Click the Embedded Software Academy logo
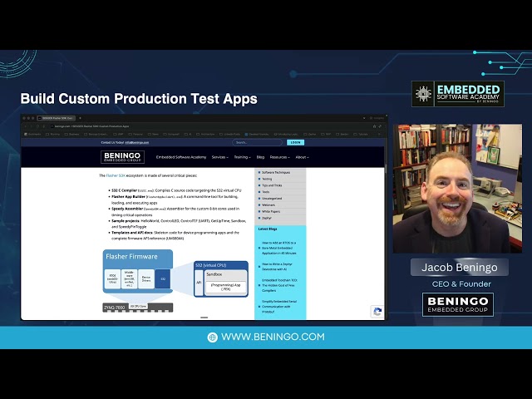 tap(458, 94)
